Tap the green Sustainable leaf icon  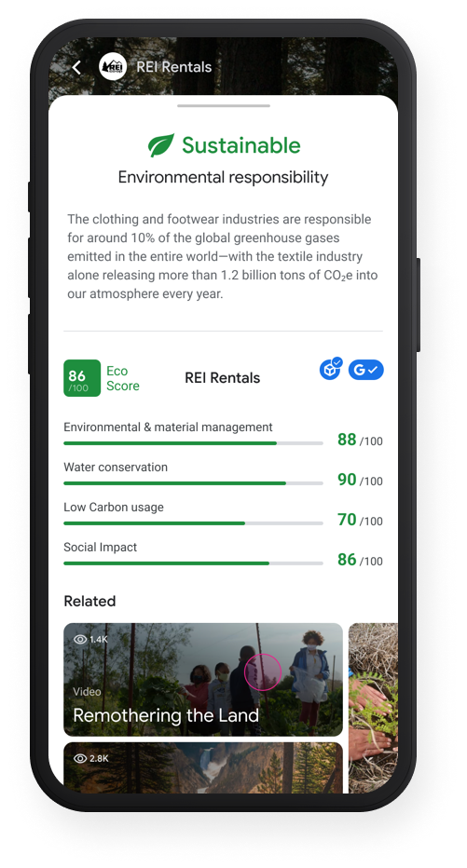click(x=161, y=145)
